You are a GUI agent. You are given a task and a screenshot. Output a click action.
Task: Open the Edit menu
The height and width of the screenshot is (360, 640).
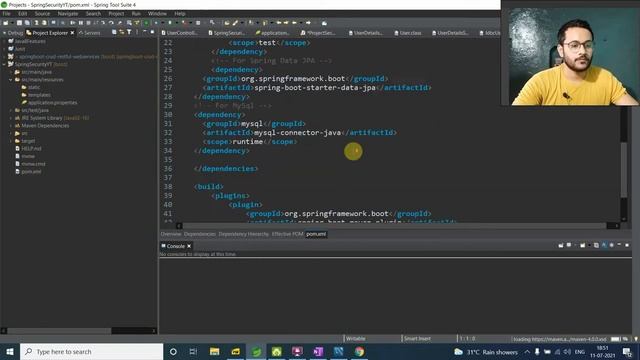pos(22,13)
